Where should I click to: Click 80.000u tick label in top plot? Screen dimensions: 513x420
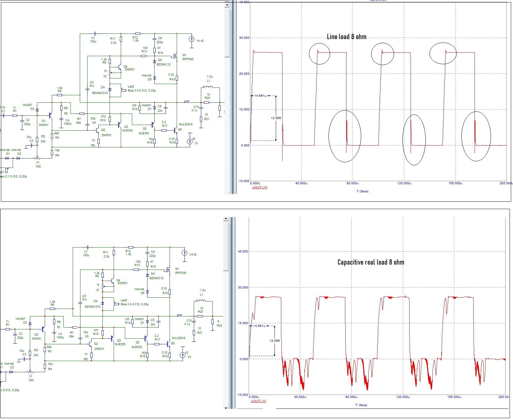(352, 183)
